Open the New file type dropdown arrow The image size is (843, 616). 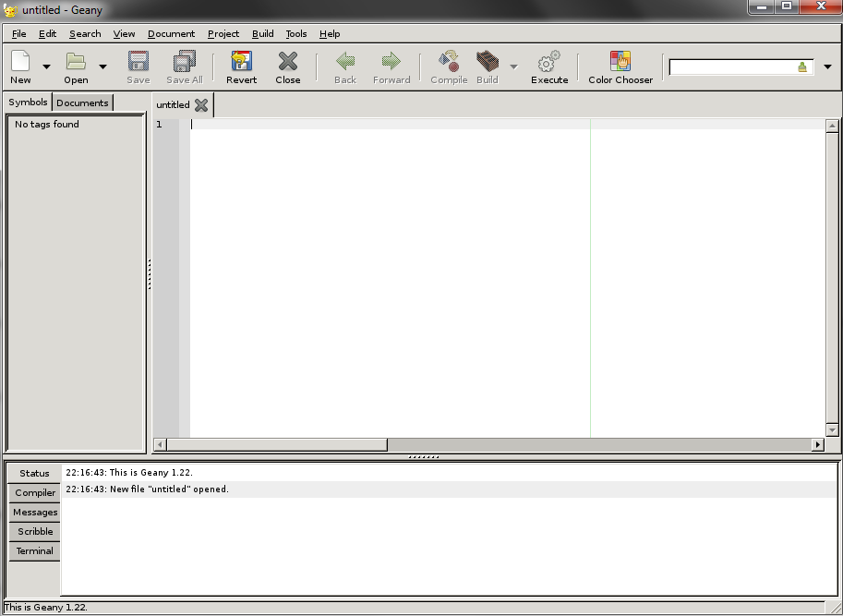44,66
